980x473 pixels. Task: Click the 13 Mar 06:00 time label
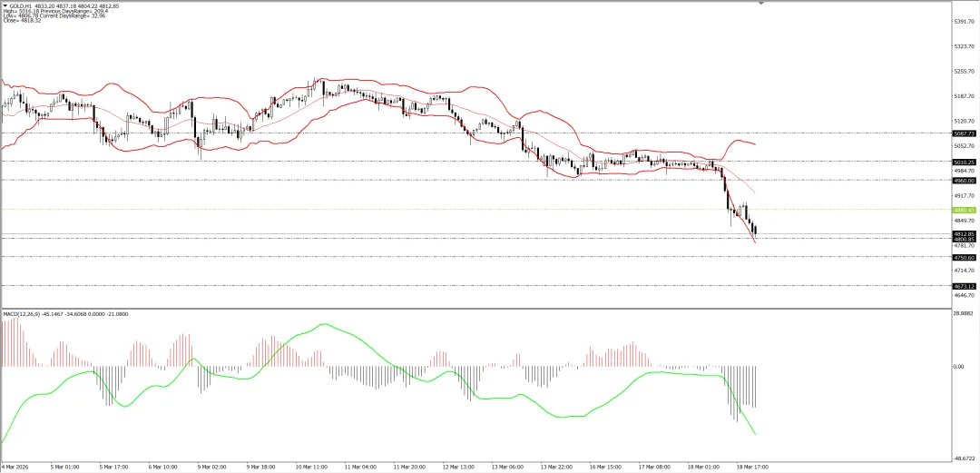coord(507,468)
